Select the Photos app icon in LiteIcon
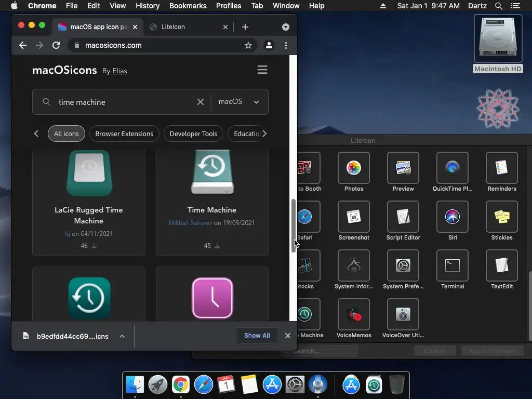This screenshot has width=532, height=399. tap(353, 168)
